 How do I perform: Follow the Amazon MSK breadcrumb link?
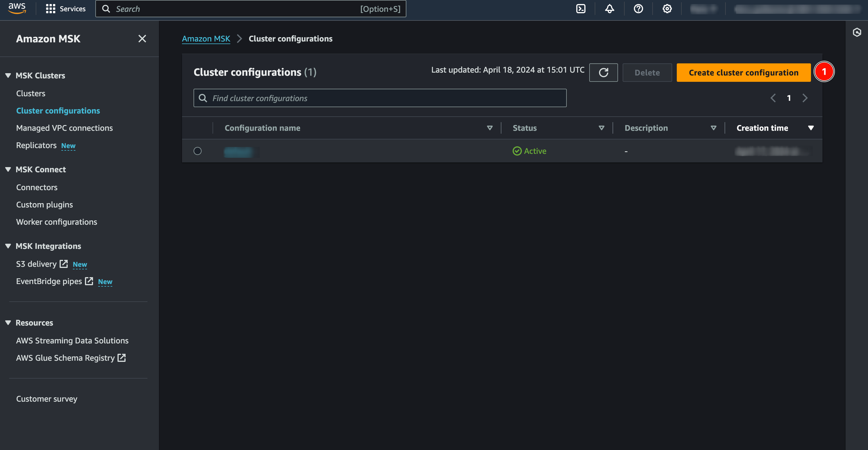[x=206, y=39]
